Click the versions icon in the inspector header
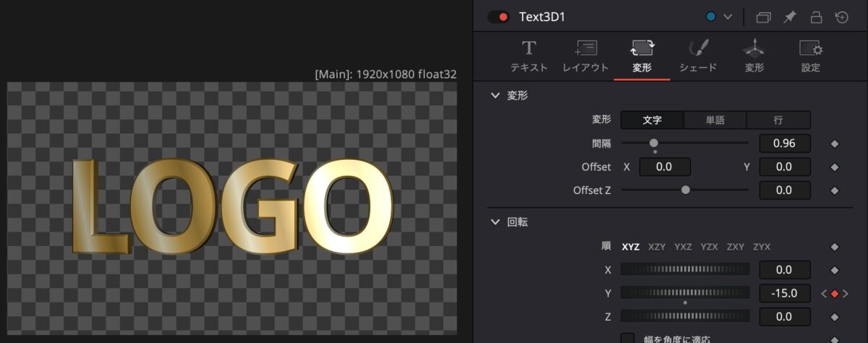The height and width of the screenshot is (343, 868). (x=764, y=17)
